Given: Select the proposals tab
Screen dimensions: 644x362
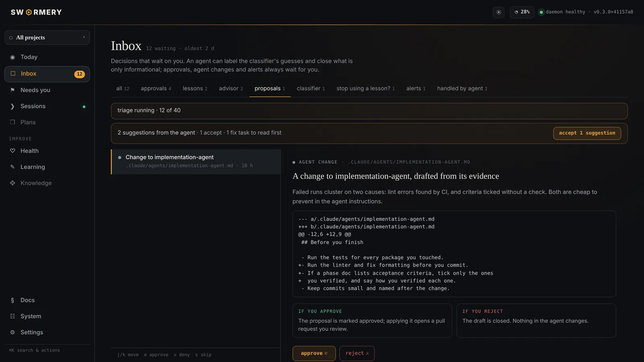Looking at the screenshot, I should click(270, 88).
